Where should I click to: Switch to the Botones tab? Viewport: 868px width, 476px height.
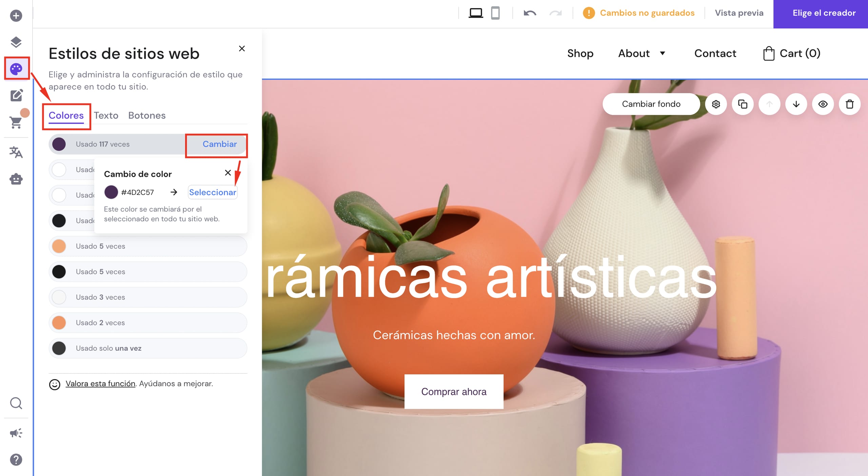(x=147, y=116)
